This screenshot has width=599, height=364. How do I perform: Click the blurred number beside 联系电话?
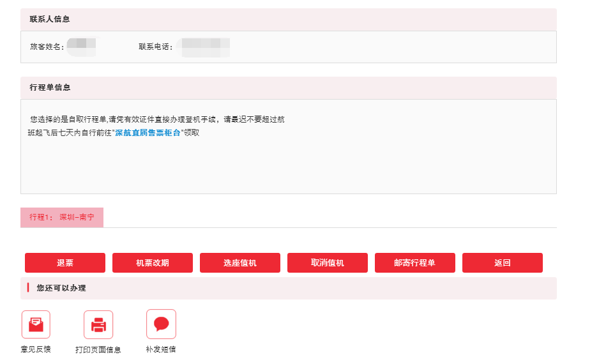click(203, 47)
